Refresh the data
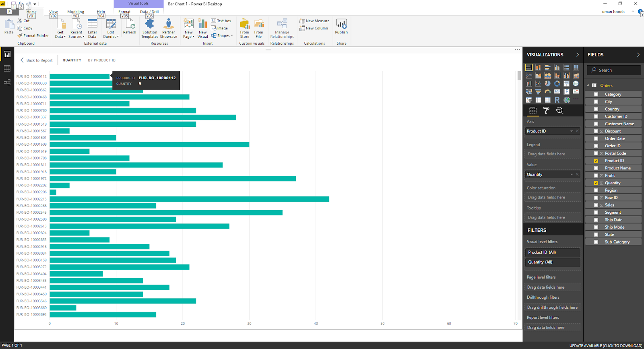This screenshot has height=349, width=644. coord(130,27)
